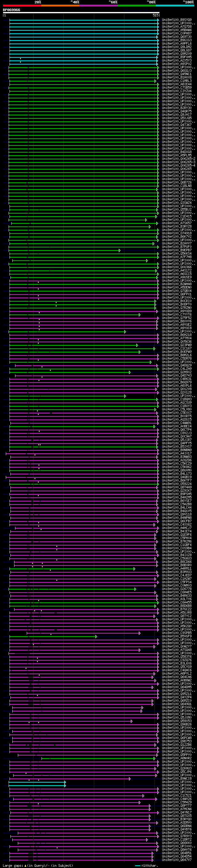This screenshot has width=197, height=868.
Task: Select the UniRef100_Q4T367 label
Action: [x=177, y=125]
